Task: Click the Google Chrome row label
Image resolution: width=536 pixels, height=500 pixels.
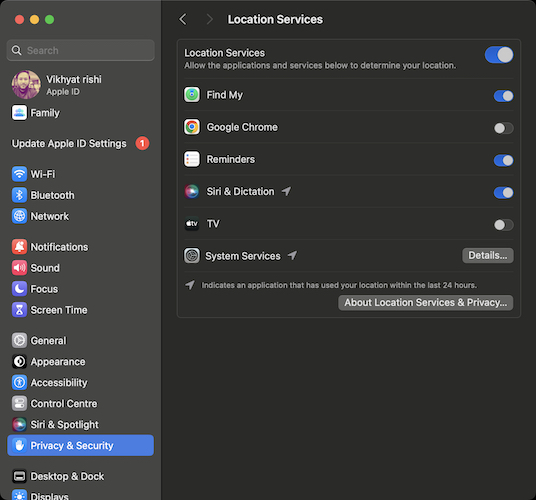Action: (x=242, y=127)
